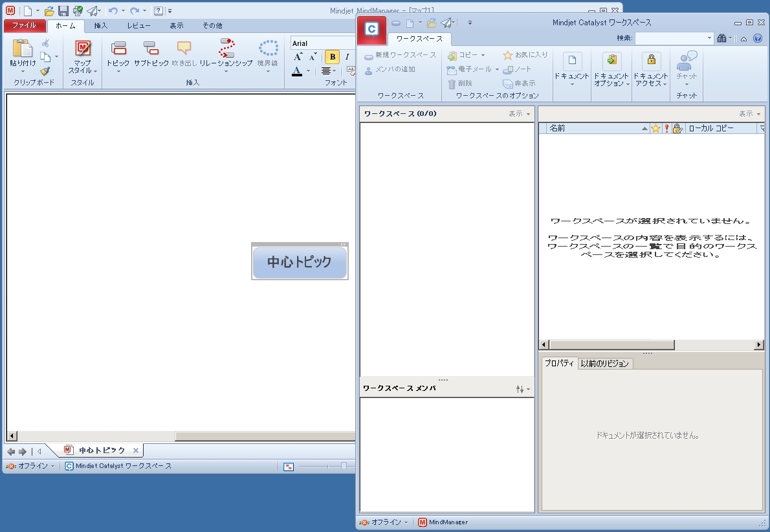Screen dimensions: 770x532
Task: Open the Workspace (0/0) 表示 dropdown
Action: (x=520, y=114)
